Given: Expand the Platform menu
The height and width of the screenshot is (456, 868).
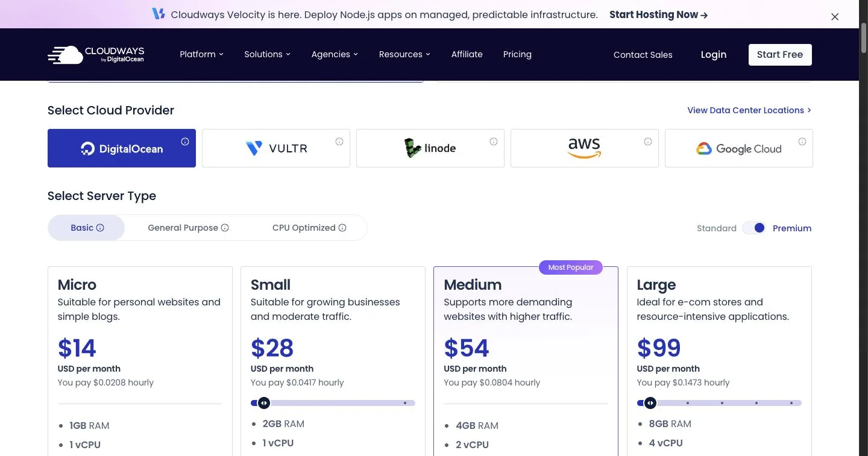Looking at the screenshot, I should pos(201,54).
